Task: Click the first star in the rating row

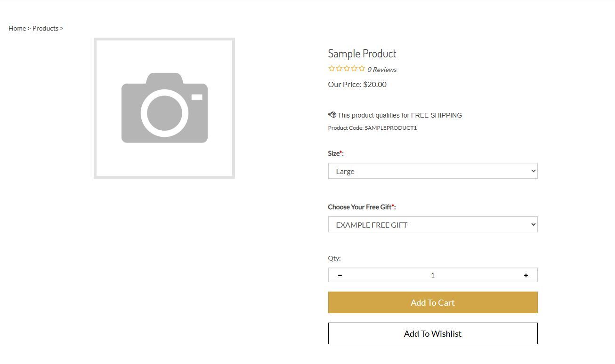Action: point(332,68)
